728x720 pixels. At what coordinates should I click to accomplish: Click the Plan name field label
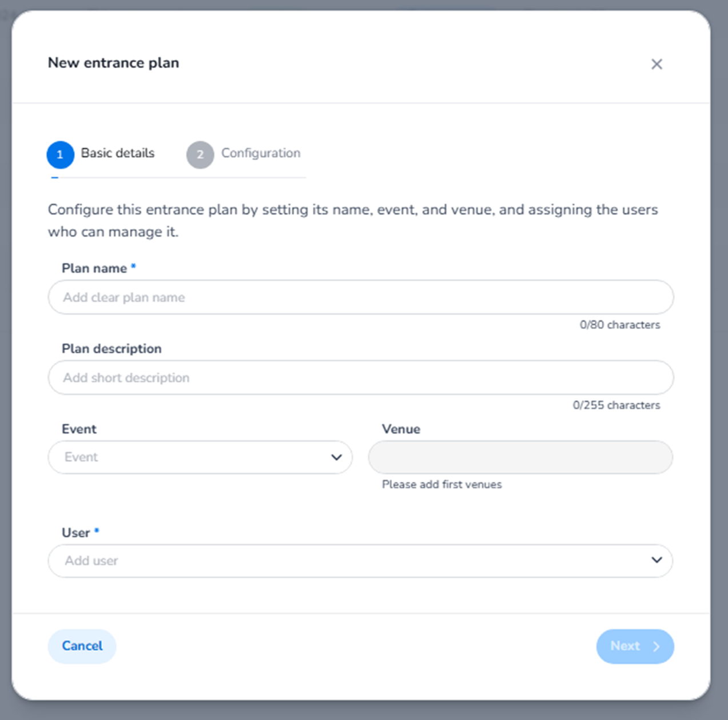click(x=94, y=268)
